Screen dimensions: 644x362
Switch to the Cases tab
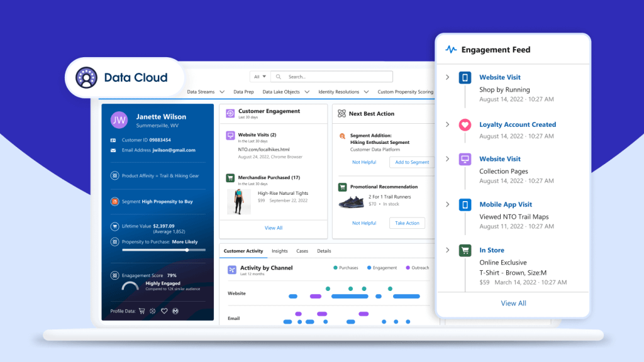click(303, 251)
